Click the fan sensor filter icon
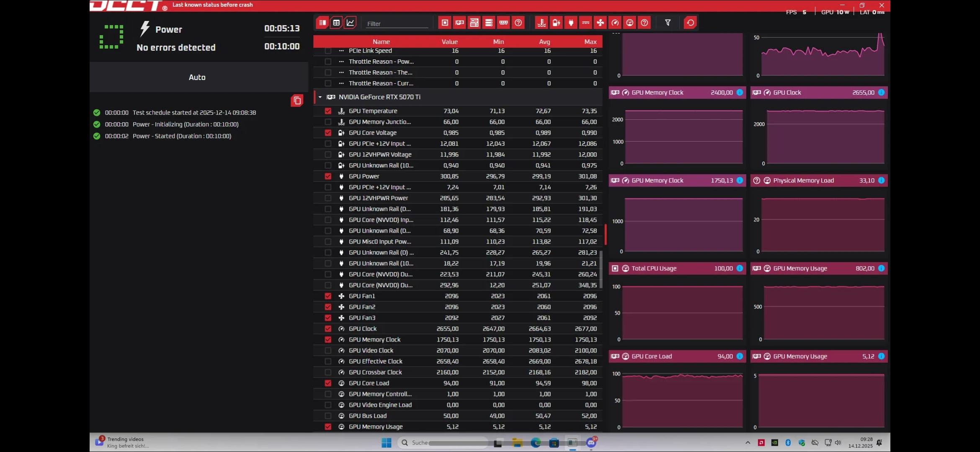Image resolution: width=980 pixels, height=452 pixels. click(600, 23)
